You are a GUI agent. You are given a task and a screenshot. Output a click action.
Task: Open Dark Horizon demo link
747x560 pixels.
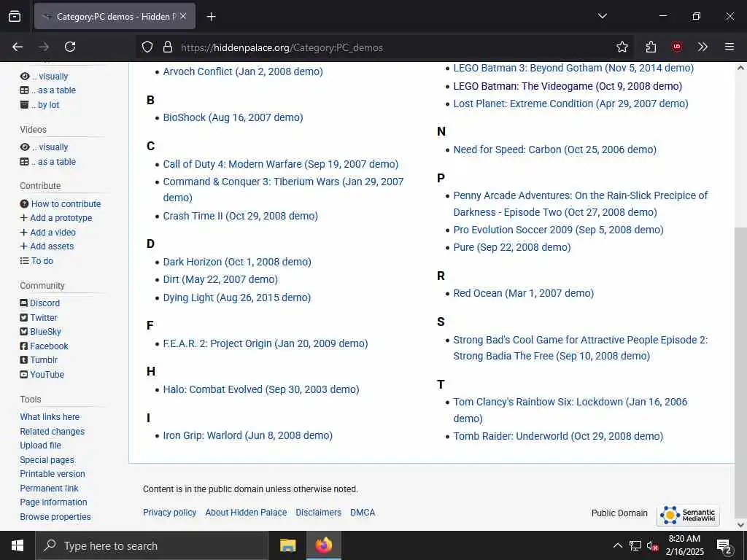[237, 262]
